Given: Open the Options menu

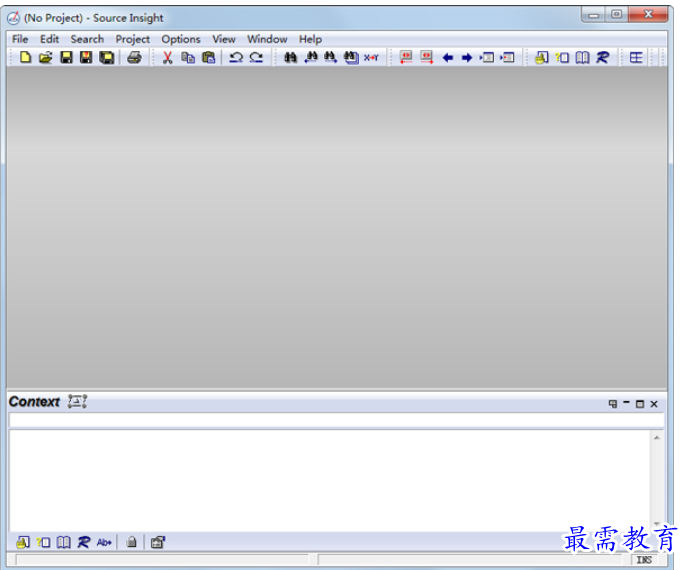Looking at the screenshot, I should tap(181, 39).
